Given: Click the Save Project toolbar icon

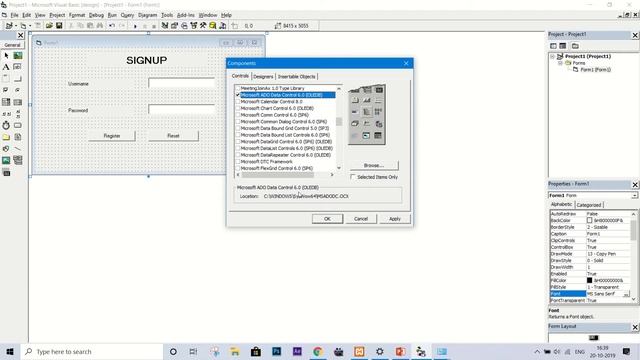Looking at the screenshot, I should click(x=59, y=25).
